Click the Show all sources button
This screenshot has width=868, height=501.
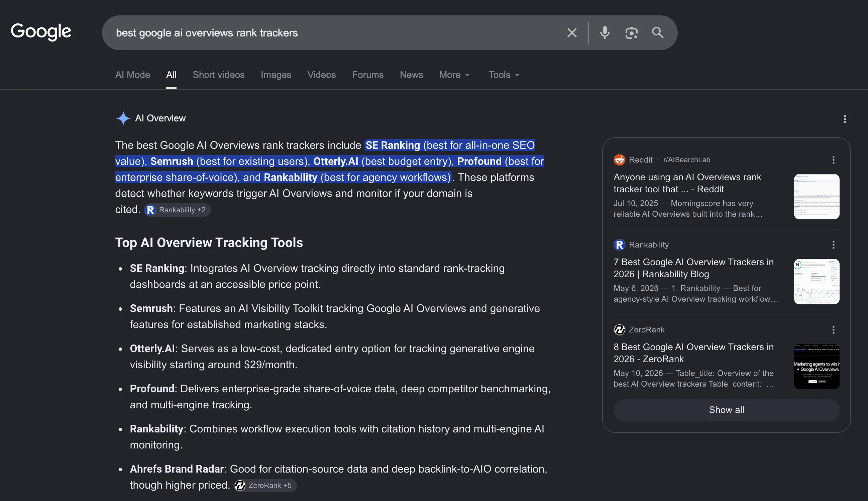tap(726, 410)
